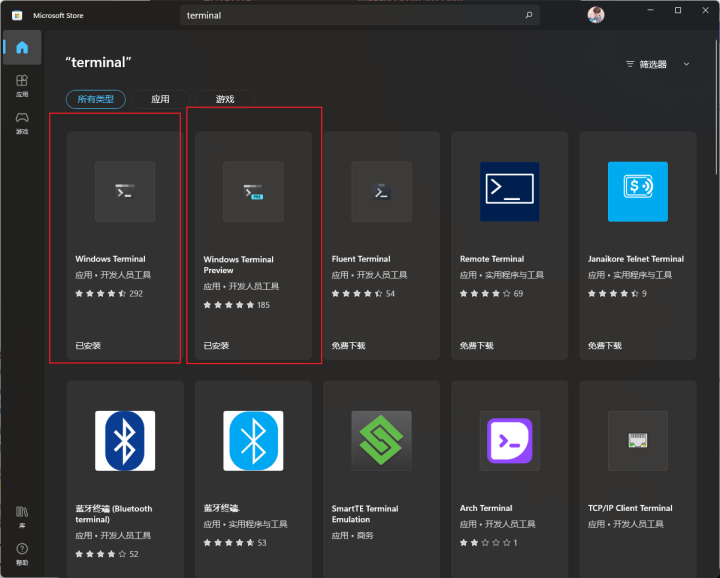Open the 游戏 (Games) sidebar section
The width and height of the screenshot is (720, 578).
[22, 122]
